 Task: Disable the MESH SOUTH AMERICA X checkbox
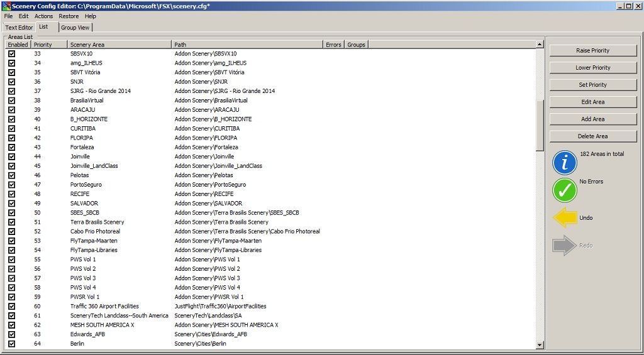[x=11, y=325]
